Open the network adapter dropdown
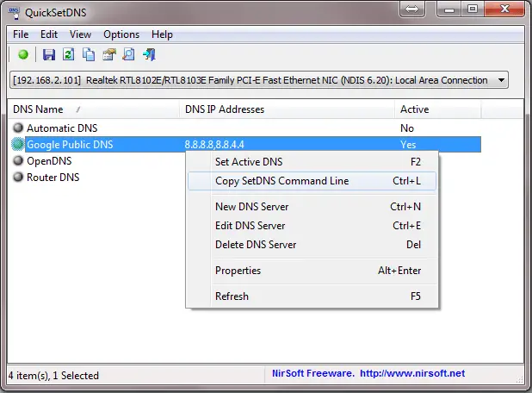532x393 pixels. 259,80
